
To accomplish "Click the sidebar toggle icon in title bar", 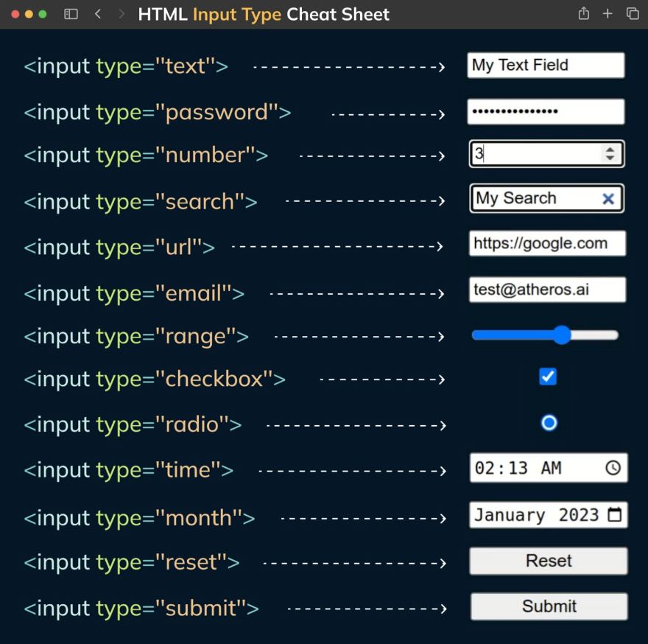I will 71,14.
